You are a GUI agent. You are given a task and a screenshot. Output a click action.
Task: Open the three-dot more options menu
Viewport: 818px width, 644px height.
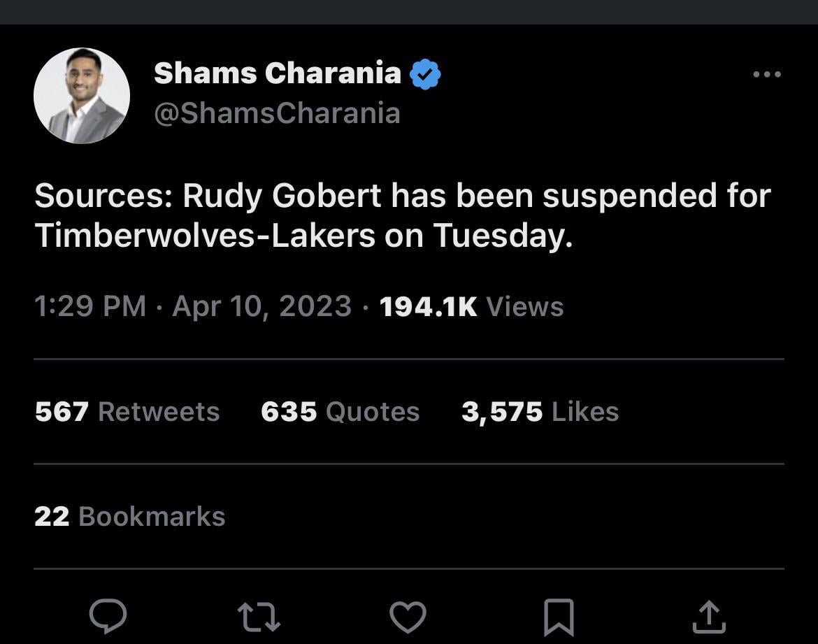tap(766, 74)
